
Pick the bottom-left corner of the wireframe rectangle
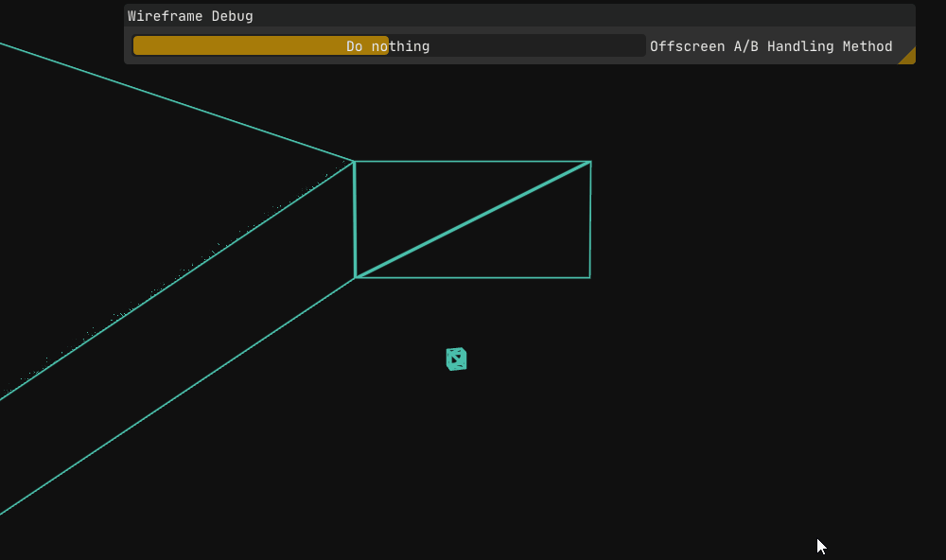pos(356,277)
